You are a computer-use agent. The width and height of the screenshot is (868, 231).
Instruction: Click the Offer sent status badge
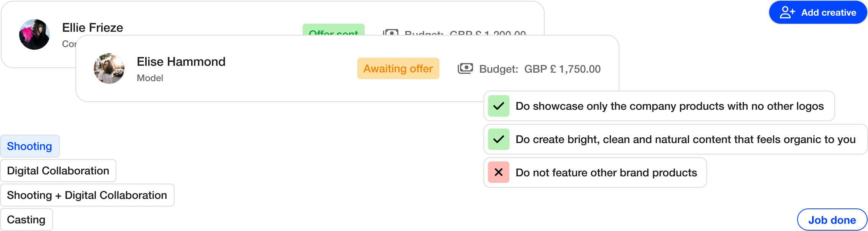(x=333, y=31)
